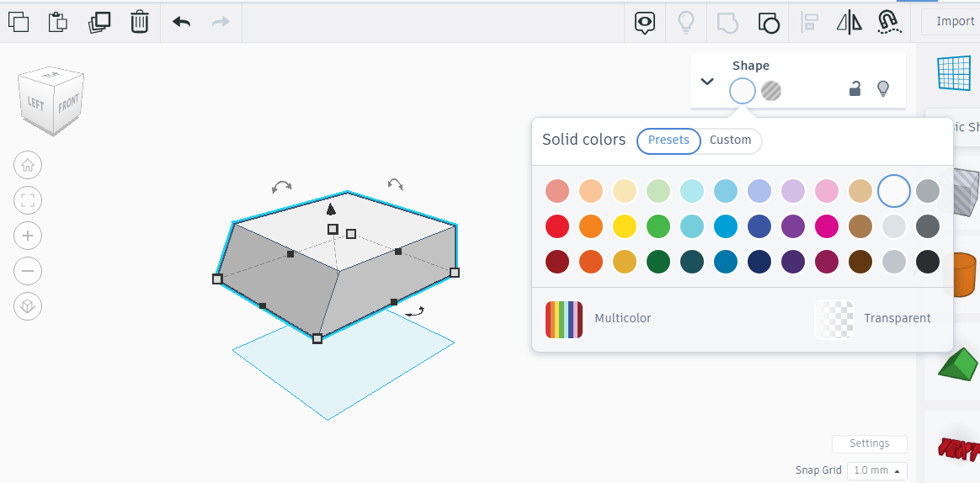The image size is (980, 483).
Task: Delete selected shape with trash icon
Action: click(140, 22)
